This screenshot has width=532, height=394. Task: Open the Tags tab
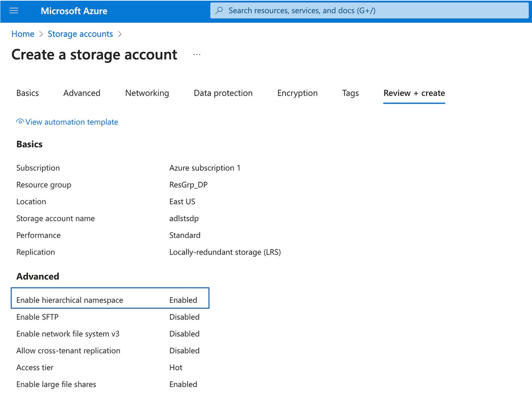click(350, 93)
